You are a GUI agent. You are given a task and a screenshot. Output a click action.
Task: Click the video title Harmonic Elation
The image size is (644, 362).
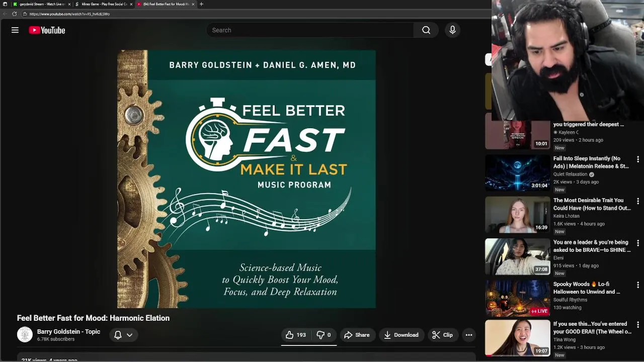click(x=93, y=318)
